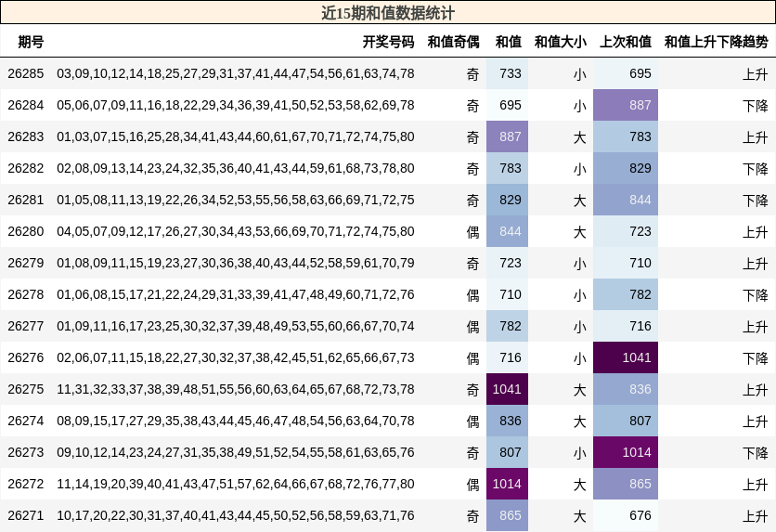Click 和值 cell 807 in row 26273
Screen dimensions: 776x532
point(507,453)
